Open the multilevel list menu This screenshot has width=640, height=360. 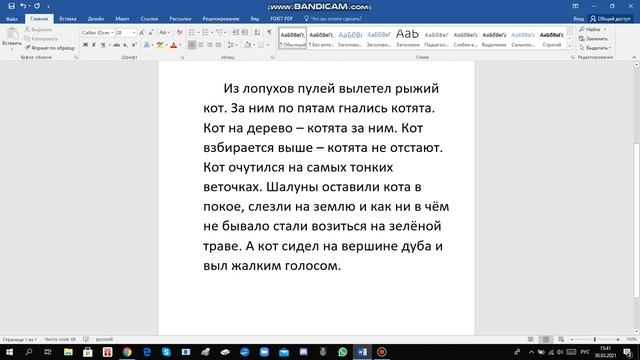[x=219, y=33]
